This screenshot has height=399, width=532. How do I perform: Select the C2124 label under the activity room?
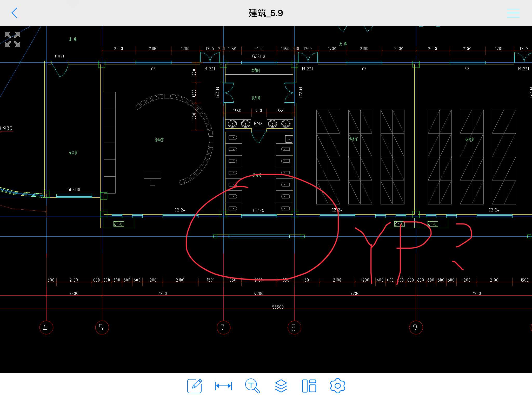click(180, 210)
